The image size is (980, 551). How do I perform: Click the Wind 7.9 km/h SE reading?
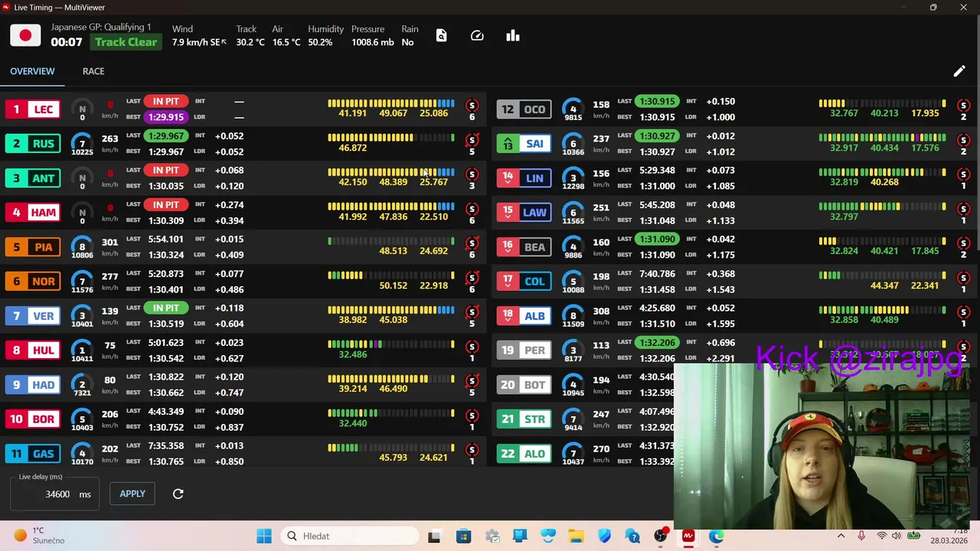click(x=198, y=42)
